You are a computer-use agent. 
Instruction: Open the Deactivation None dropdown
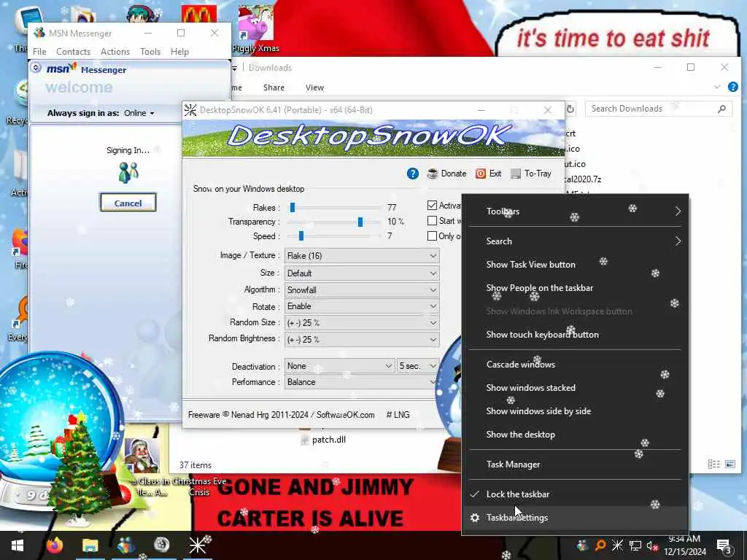click(x=339, y=366)
